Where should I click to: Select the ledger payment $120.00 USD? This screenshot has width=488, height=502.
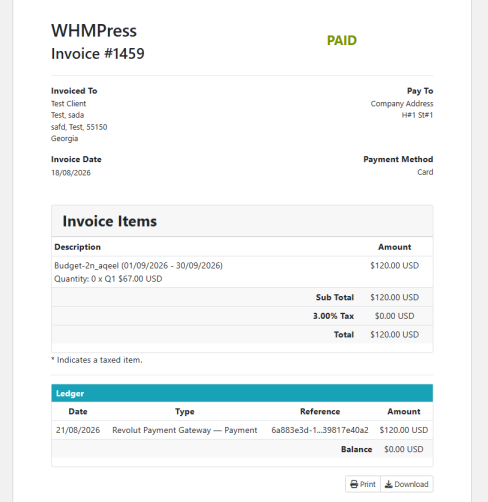point(404,430)
